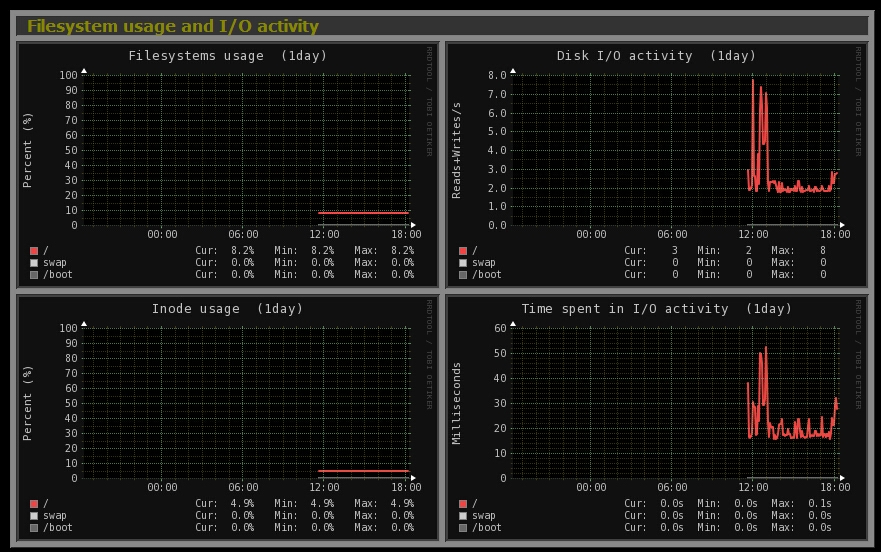Screen dimensions: 881x552
Task: Click red '/' swatch in Filesystems usage legend
Action: point(34,251)
